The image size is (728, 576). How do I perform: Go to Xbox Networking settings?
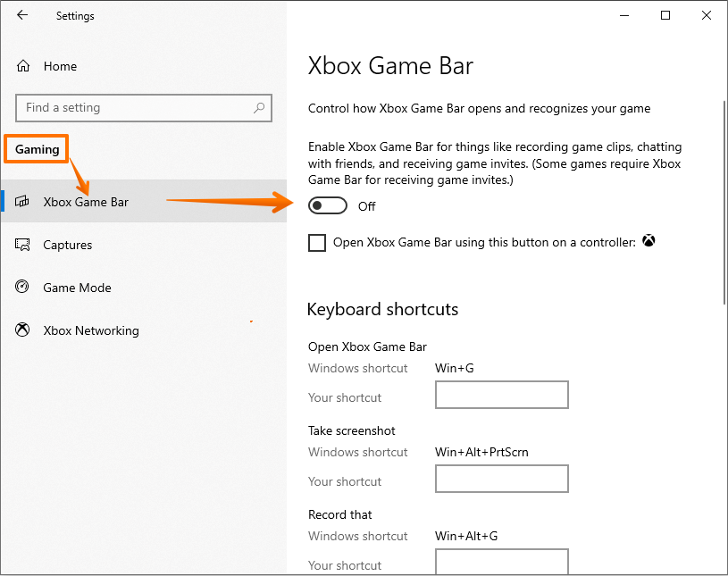pos(91,330)
